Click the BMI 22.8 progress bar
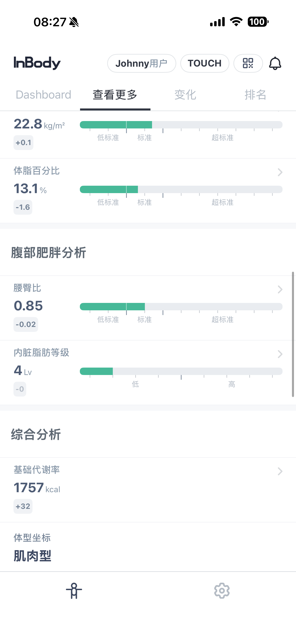This screenshot has height=644, width=296. pyautogui.click(x=181, y=125)
